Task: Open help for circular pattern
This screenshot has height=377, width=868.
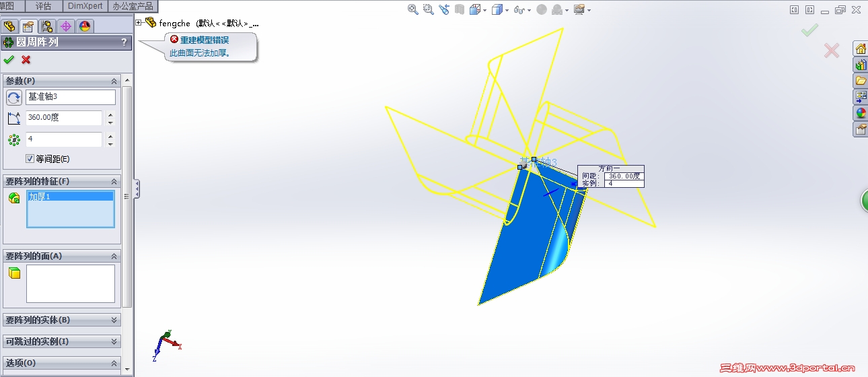Action: coord(124,42)
